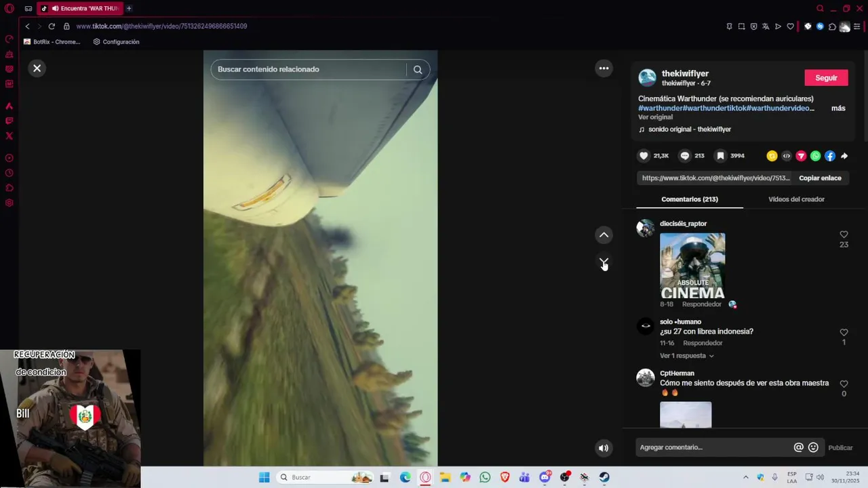Mute the video sound
Screen dimensions: 868x488
pos(604,447)
